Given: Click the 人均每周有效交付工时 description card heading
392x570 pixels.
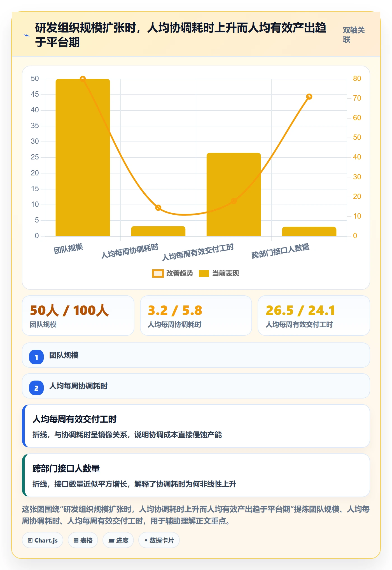Looking at the screenshot, I should coord(74,419).
